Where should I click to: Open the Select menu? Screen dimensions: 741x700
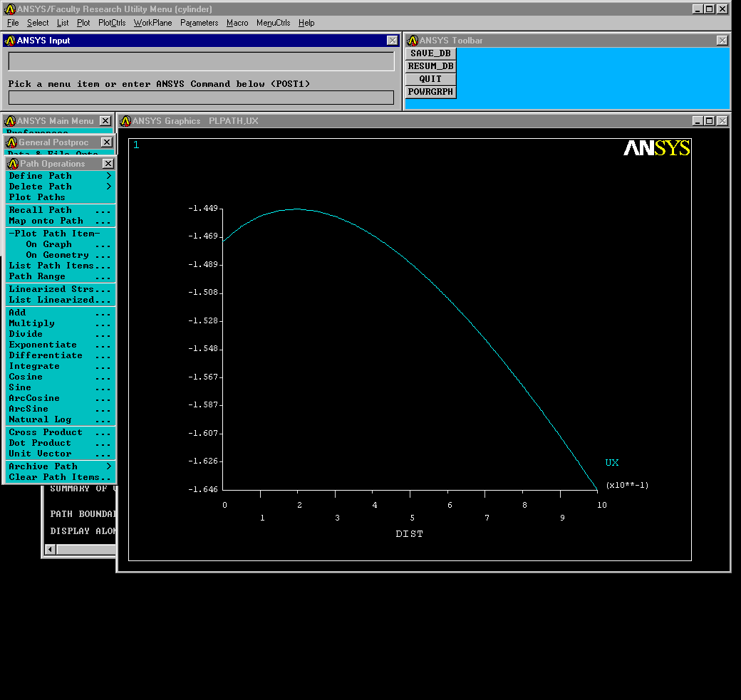38,23
